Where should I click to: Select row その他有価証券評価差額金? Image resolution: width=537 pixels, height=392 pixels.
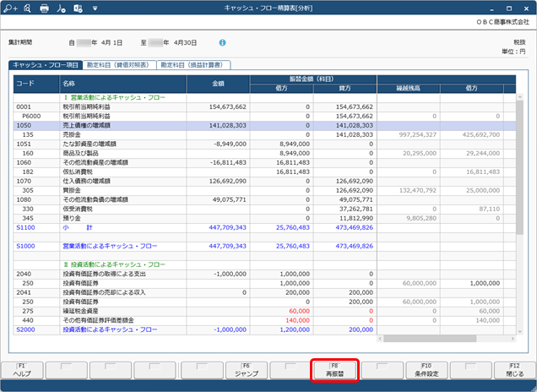tap(264, 320)
